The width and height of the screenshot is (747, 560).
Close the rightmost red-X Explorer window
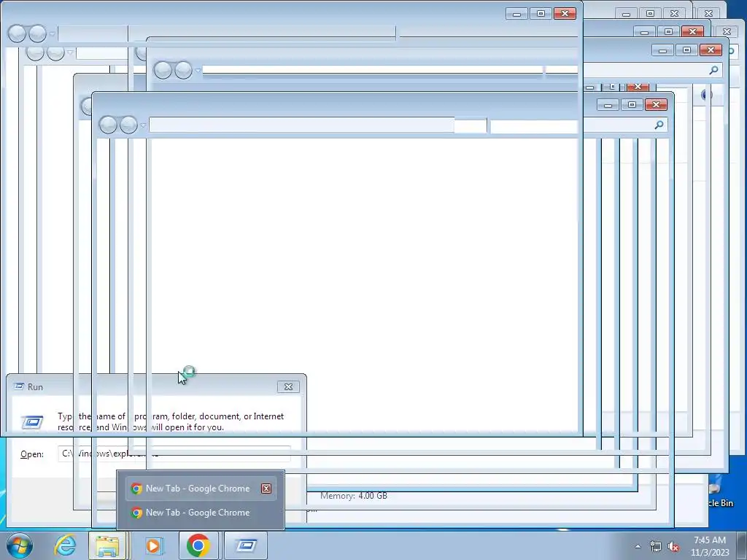click(711, 50)
